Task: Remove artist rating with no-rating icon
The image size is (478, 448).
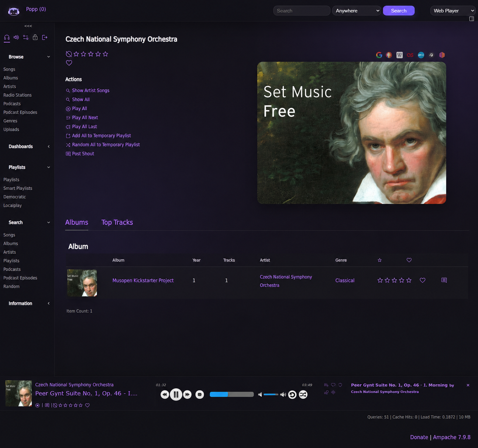Action: [69, 54]
